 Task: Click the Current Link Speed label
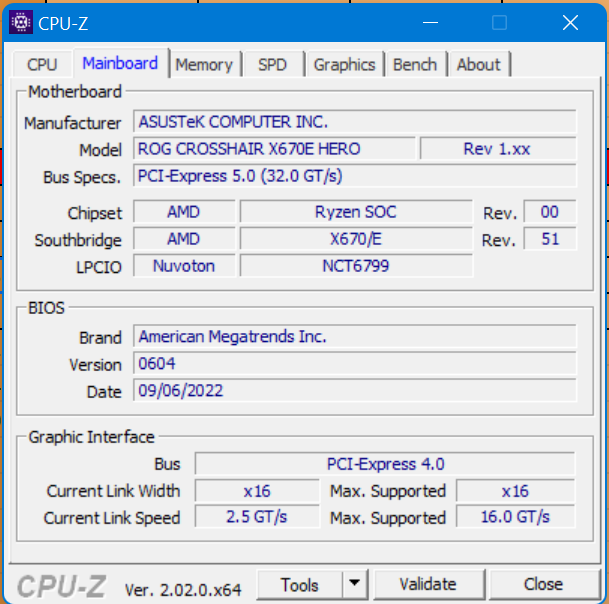click(x=112, y=518)
